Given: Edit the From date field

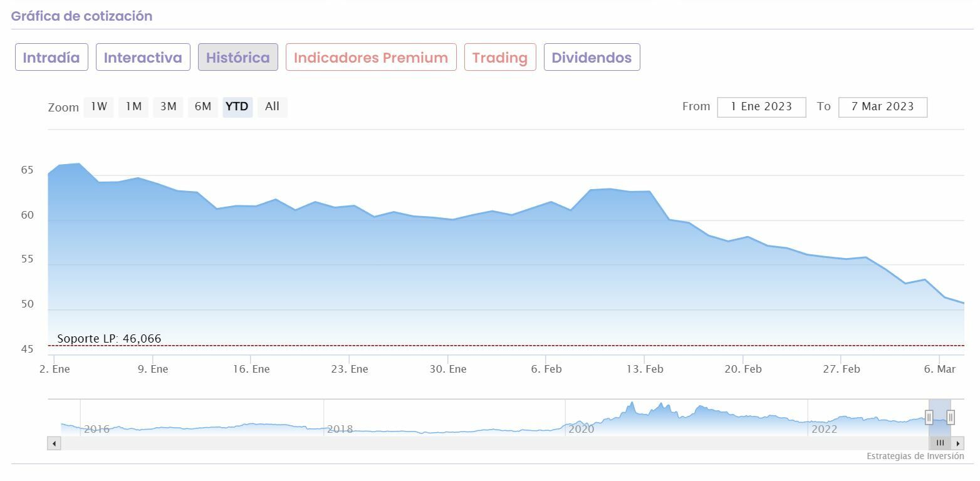Looking at the screenshot, I should click(x=761, y=107).
